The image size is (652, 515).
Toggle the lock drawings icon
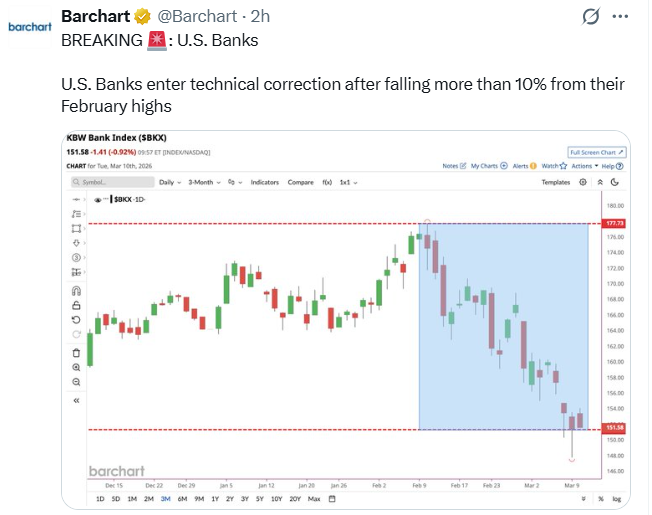point(77,304)
